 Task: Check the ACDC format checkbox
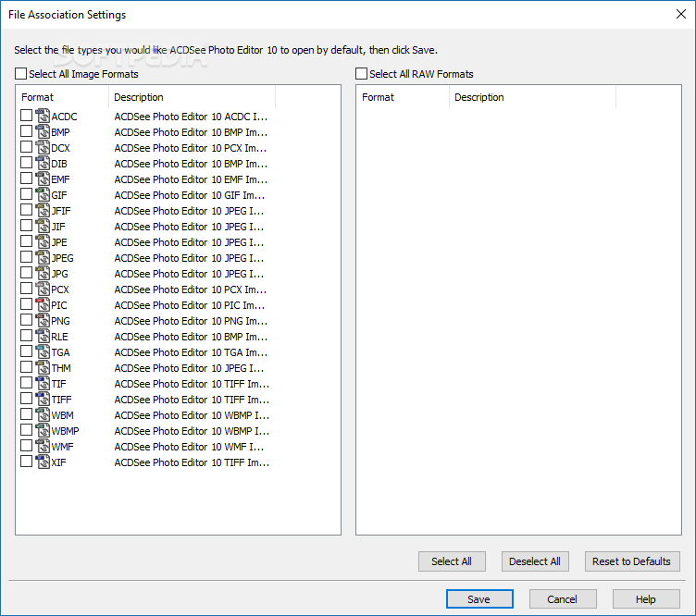point(26,116)
